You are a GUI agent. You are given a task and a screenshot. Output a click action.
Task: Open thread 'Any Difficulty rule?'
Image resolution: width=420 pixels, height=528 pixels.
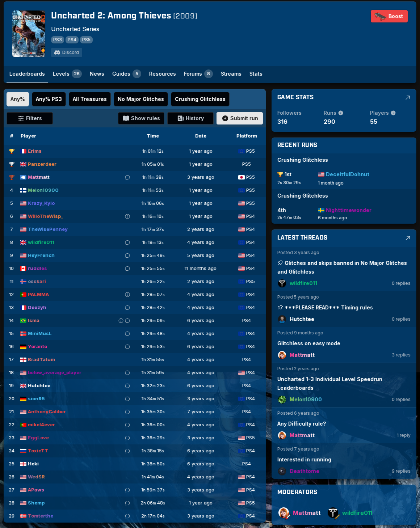pyautogui.click(x=302, y=424)
